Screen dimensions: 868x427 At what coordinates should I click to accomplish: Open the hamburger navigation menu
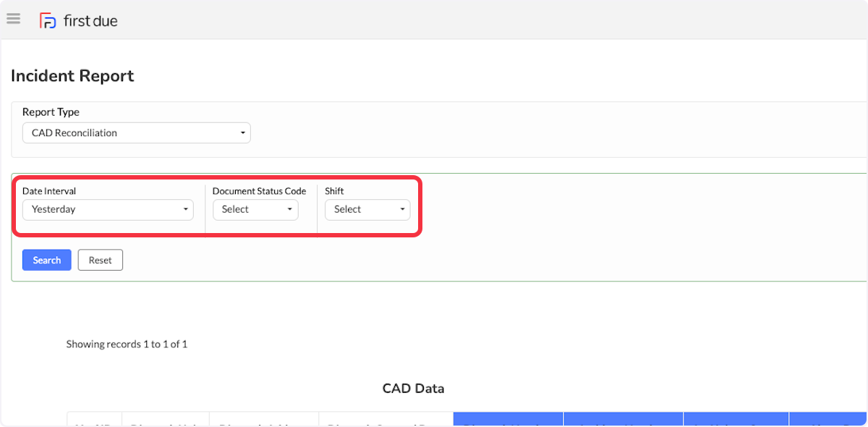[13, 19]
